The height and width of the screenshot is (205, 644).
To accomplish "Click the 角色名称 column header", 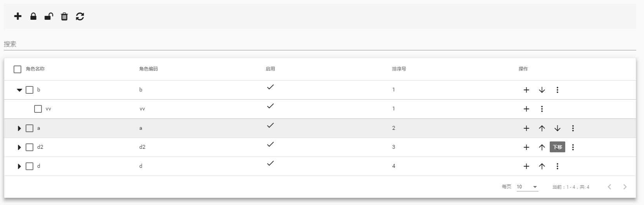I will tap(35, 69).
